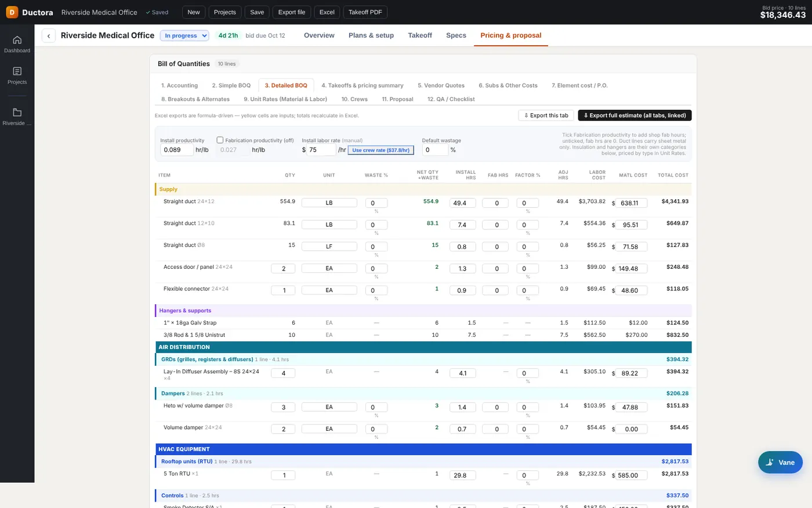Screen dimensions: 812x508
Task: Select the 1. Accounting sub-tab
Action: (x=179, y=85)
